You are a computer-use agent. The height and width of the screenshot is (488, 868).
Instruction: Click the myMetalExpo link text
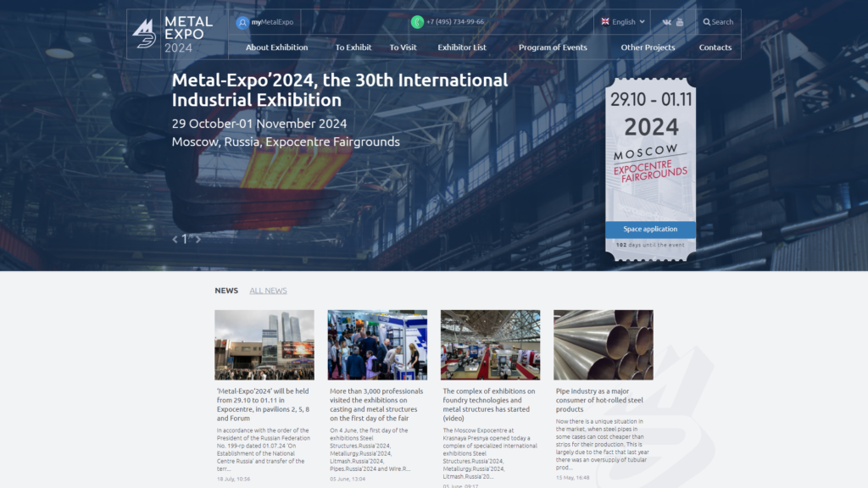coord(272,22)
